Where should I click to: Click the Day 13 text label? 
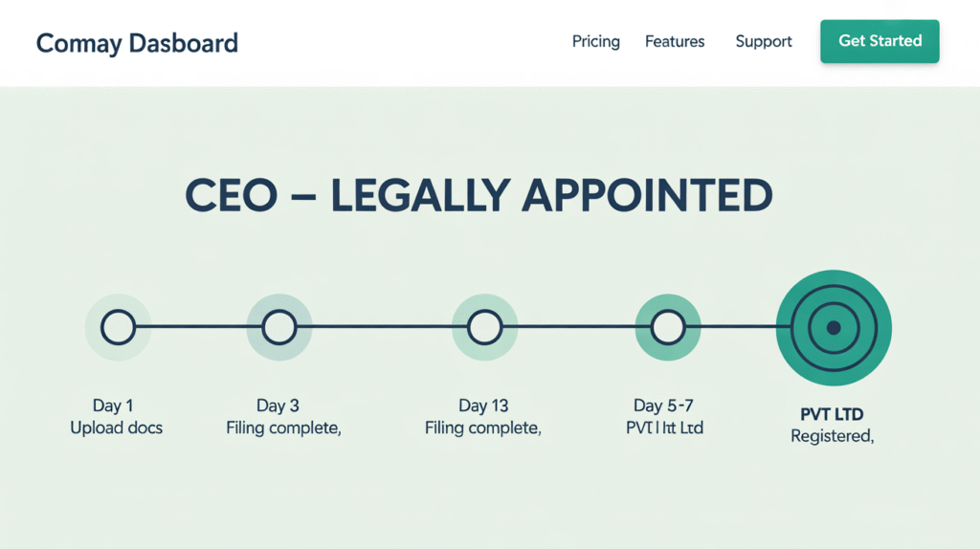pos(483,406)
